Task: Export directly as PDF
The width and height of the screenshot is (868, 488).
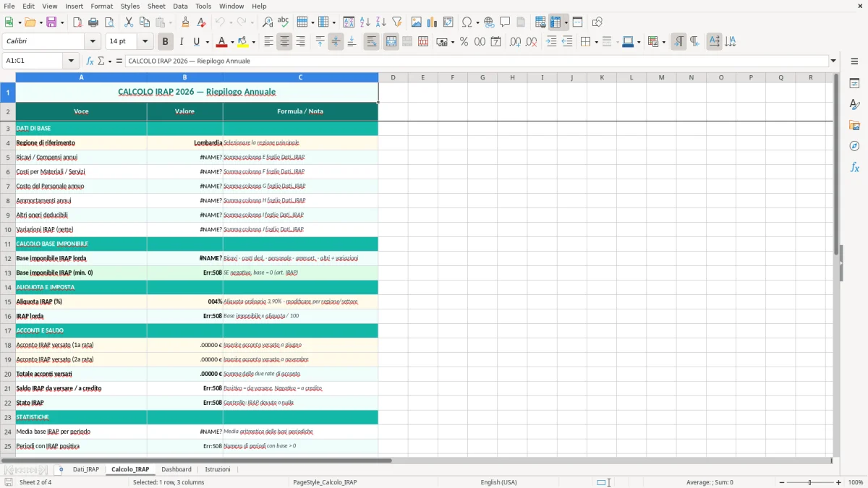Action: click(x=77, y=22)
